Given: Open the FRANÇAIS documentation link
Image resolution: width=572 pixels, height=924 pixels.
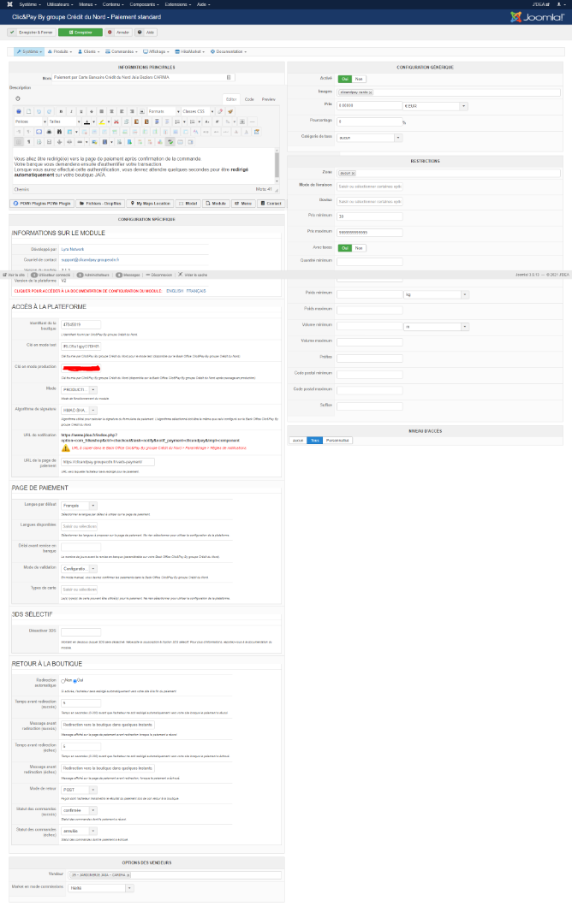Looking at the screenshot, I should 196,291.
